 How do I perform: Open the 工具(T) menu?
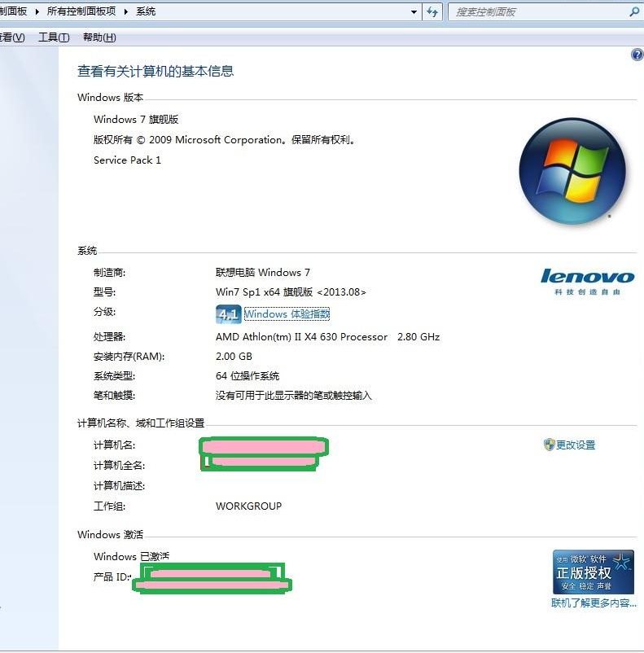click(x=54, y=37)
